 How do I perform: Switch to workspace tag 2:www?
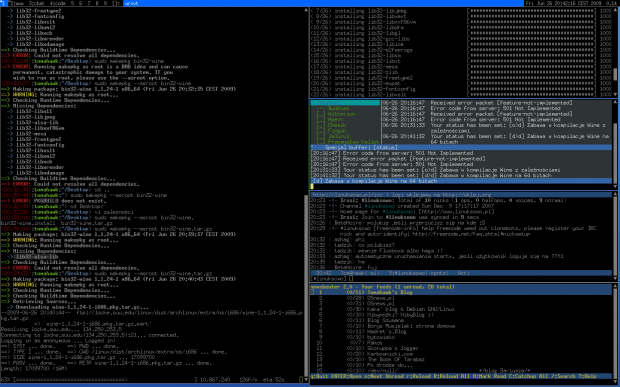[17, 3]
